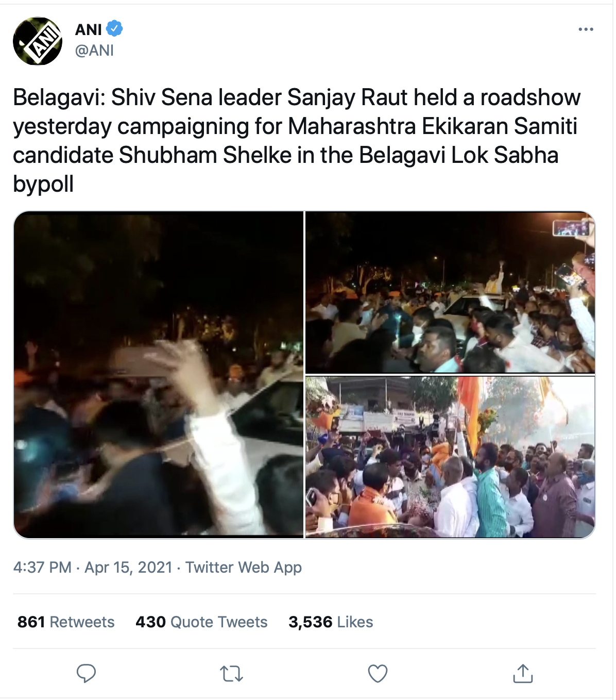Click the word 'bypoll' in the tweet

pos(43,184)
